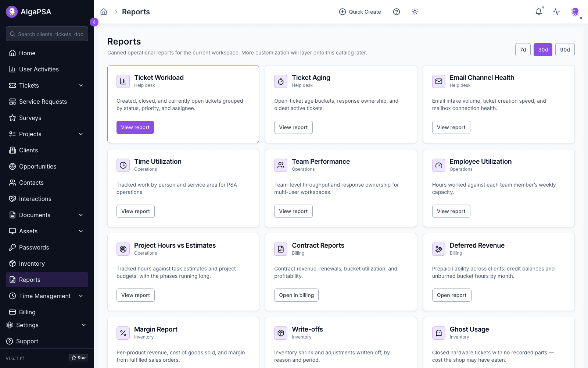588x368 pixels.
Task: Click the Contract Reports document icon
Action: coord(281,249)
